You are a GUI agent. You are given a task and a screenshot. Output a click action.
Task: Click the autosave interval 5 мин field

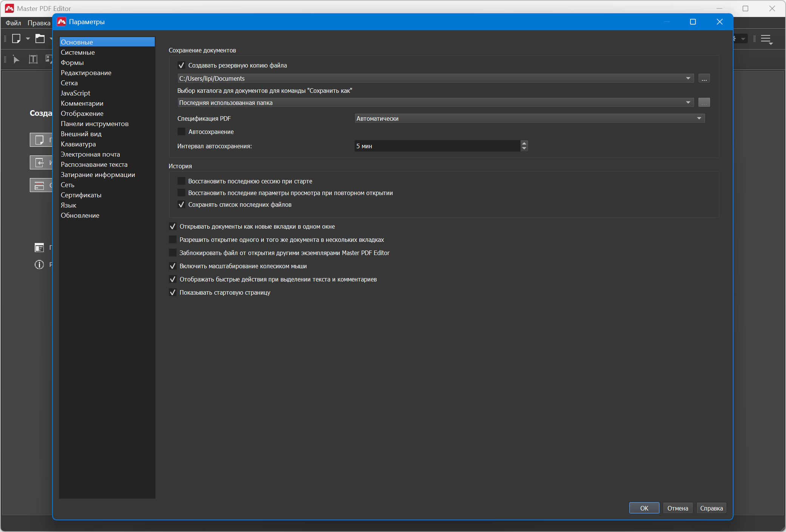[x=437, y=146]
